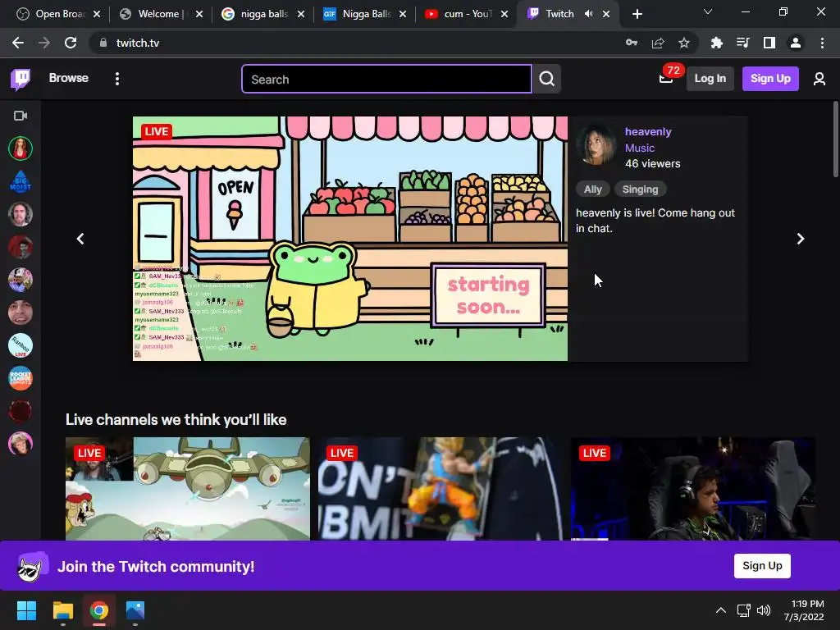840x630 pixels.
Task: Open the network icon in system tray
Action: point(743,610)
